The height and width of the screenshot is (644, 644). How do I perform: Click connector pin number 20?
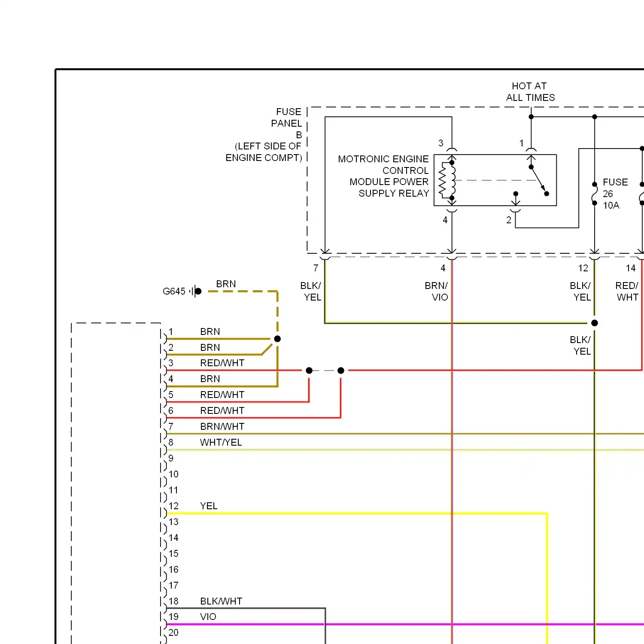coord(173,632)
